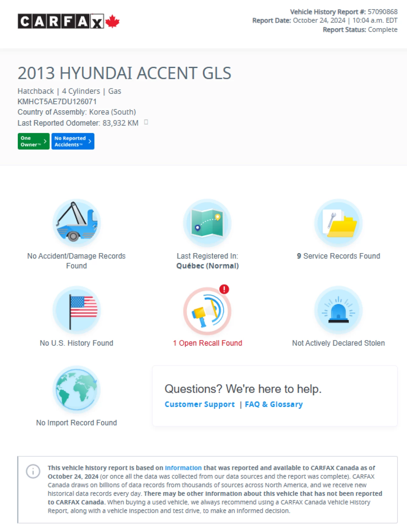Click the 'No U.S. History Found' label
This screenshot has width=407, height=532.
click(x=76, y=343)
